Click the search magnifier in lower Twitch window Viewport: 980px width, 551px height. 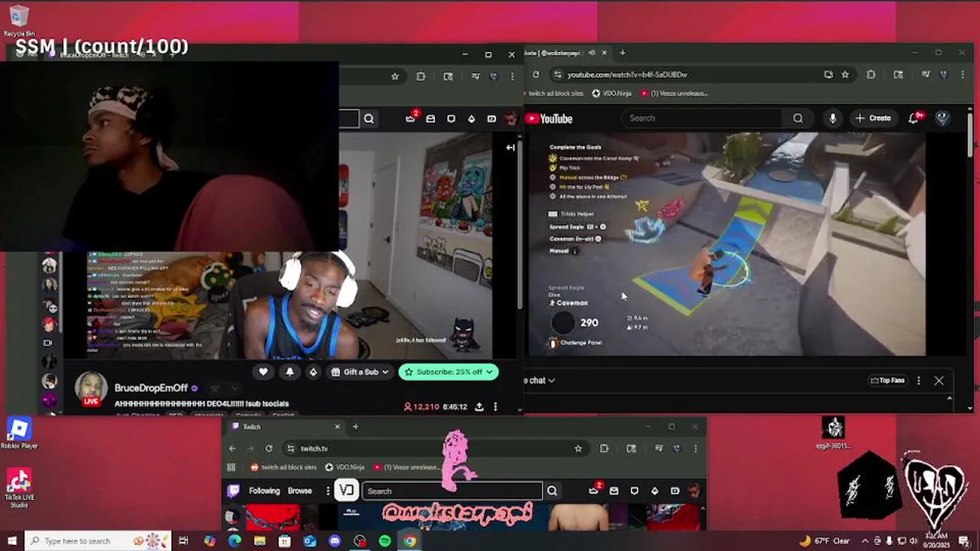pos(551,491)
